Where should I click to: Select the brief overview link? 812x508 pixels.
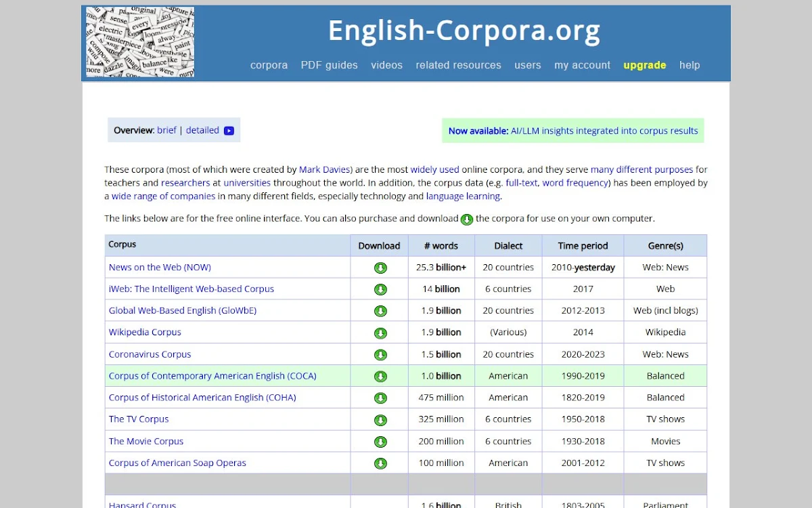click(x=166, y=130)
